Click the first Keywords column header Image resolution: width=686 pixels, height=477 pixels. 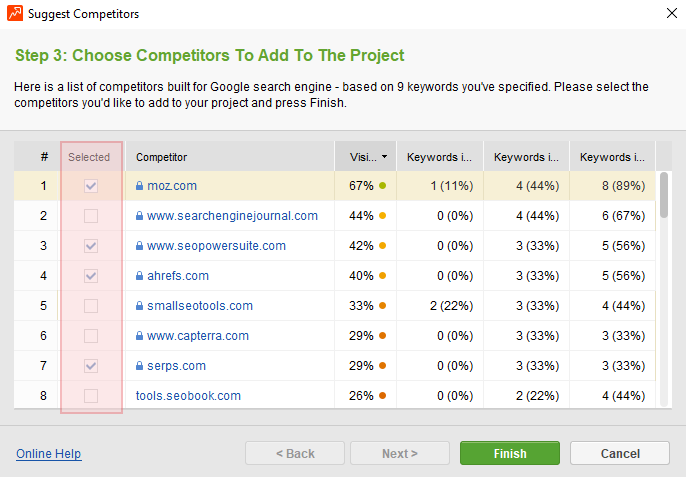439,157
